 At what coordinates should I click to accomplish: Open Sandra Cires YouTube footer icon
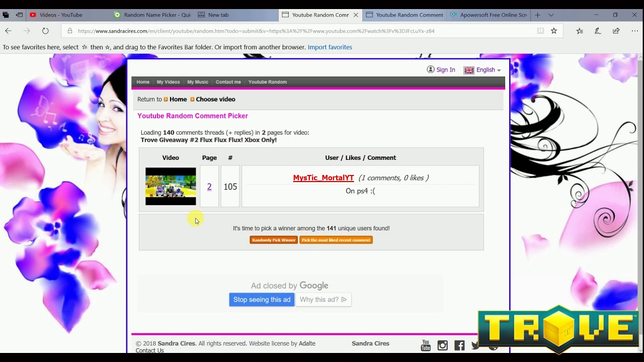pos(426,345)
